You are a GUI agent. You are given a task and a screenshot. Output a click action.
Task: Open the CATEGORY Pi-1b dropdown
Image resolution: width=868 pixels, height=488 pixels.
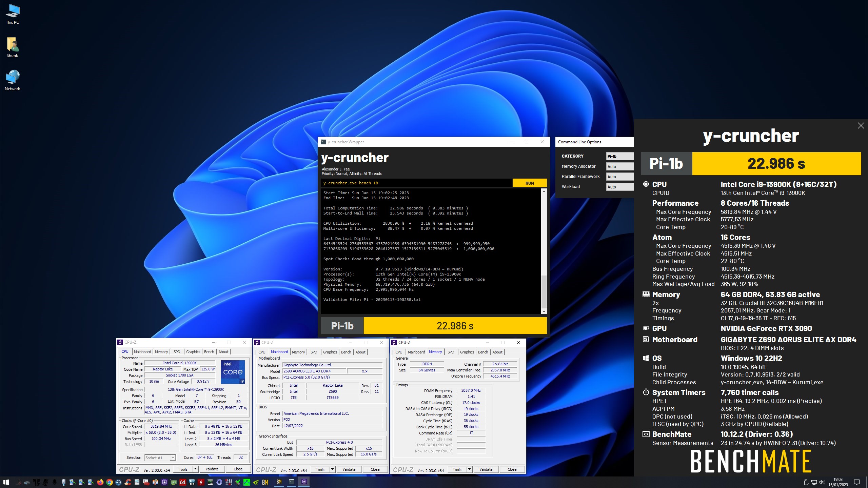click(x=620, y=156)
